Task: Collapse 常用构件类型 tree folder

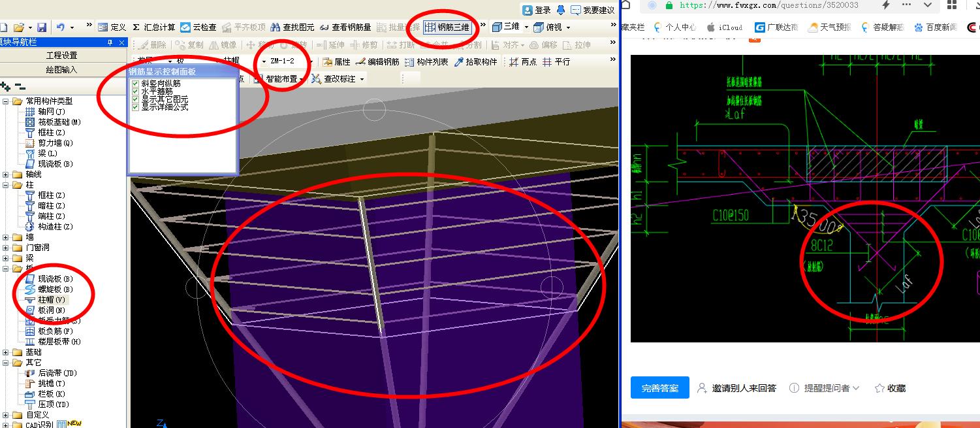Action: (6, 101)
